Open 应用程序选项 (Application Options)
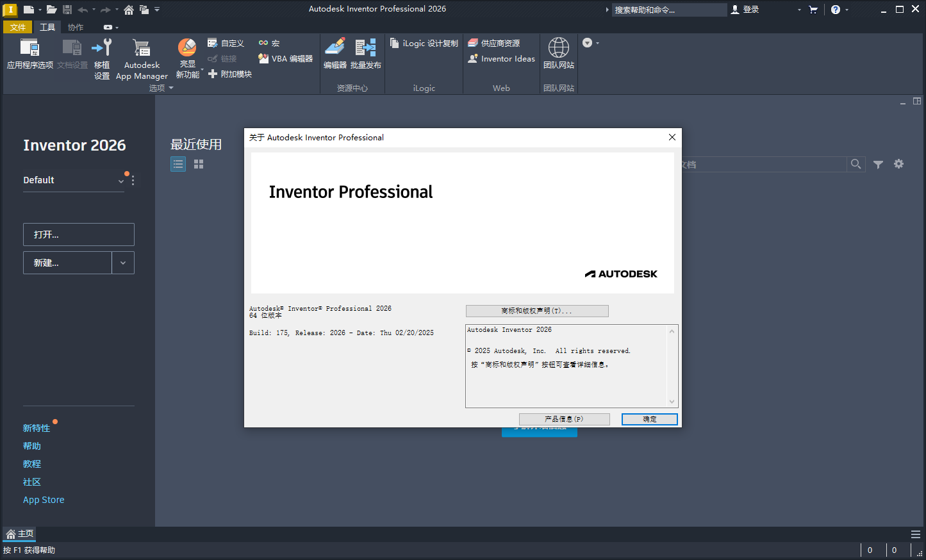The image size is (926, 560). (x=29, y=54)
